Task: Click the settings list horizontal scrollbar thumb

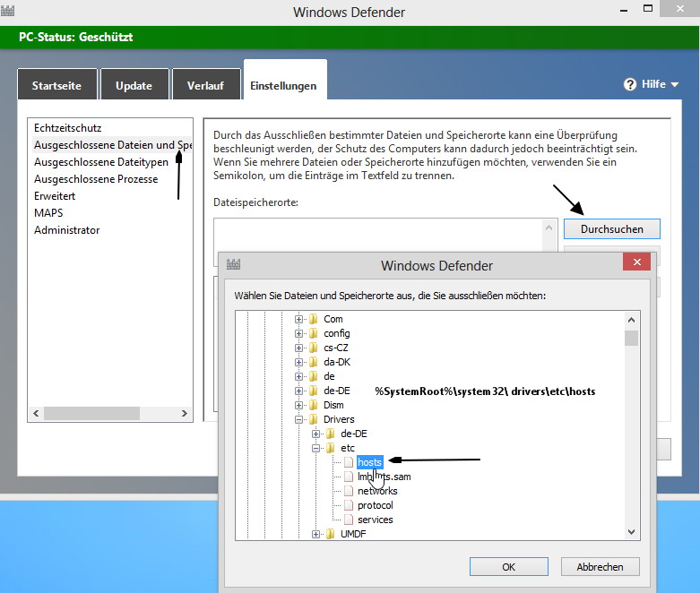Action: (91, 413)
